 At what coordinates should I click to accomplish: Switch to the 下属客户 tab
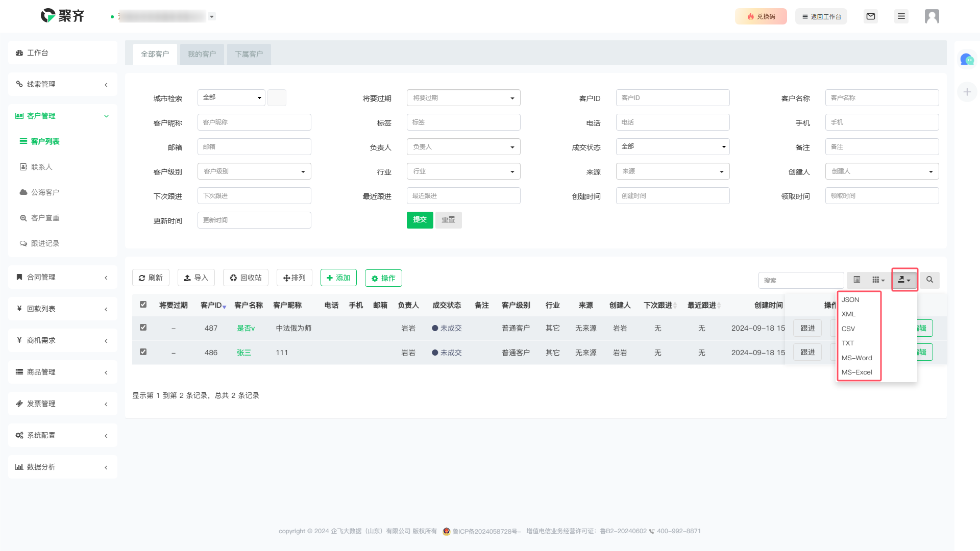tap(249, 54)
